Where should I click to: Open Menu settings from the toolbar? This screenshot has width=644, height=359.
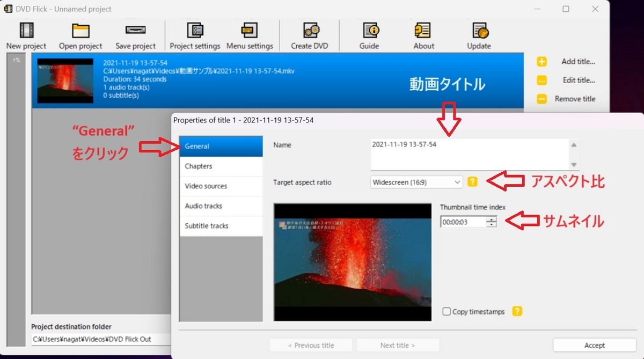(x=250, y=30)
